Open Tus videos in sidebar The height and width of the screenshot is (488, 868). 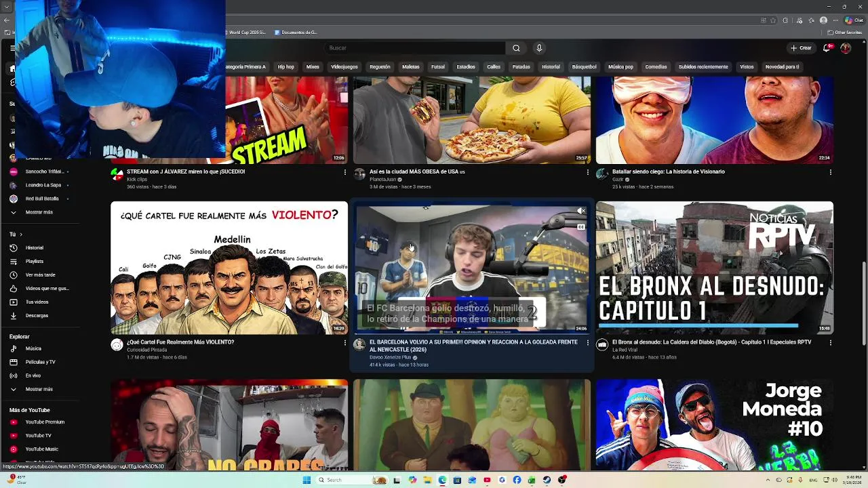point(37,302)
